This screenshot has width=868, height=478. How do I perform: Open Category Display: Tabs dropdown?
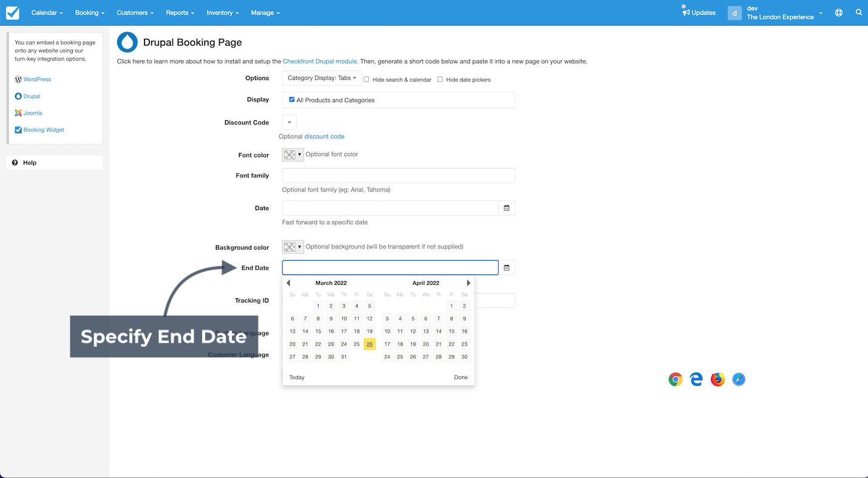(322, 78)
